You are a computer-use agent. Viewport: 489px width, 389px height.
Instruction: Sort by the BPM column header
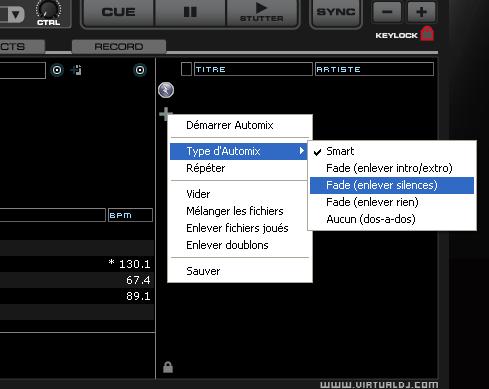click(130, 215)
